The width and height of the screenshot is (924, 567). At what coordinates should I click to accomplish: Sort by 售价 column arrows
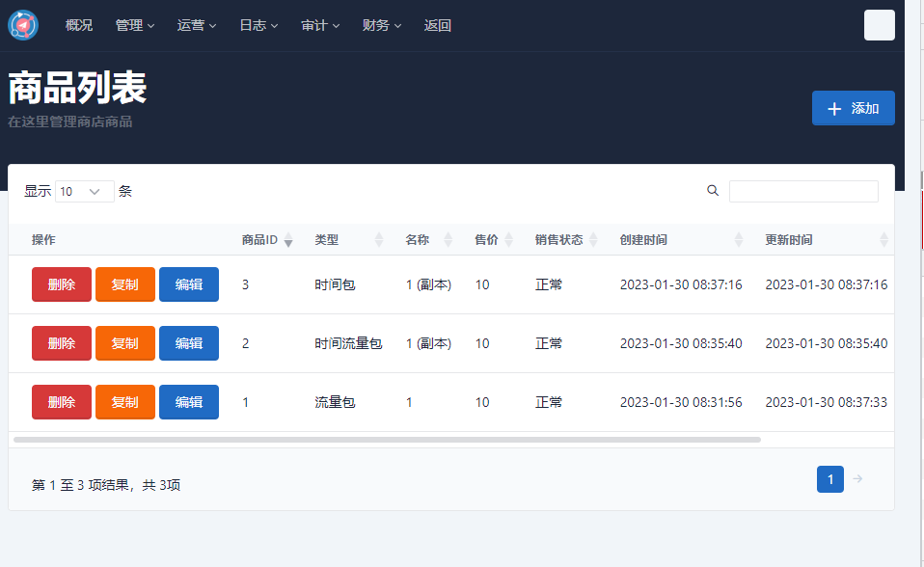point(508,240)
